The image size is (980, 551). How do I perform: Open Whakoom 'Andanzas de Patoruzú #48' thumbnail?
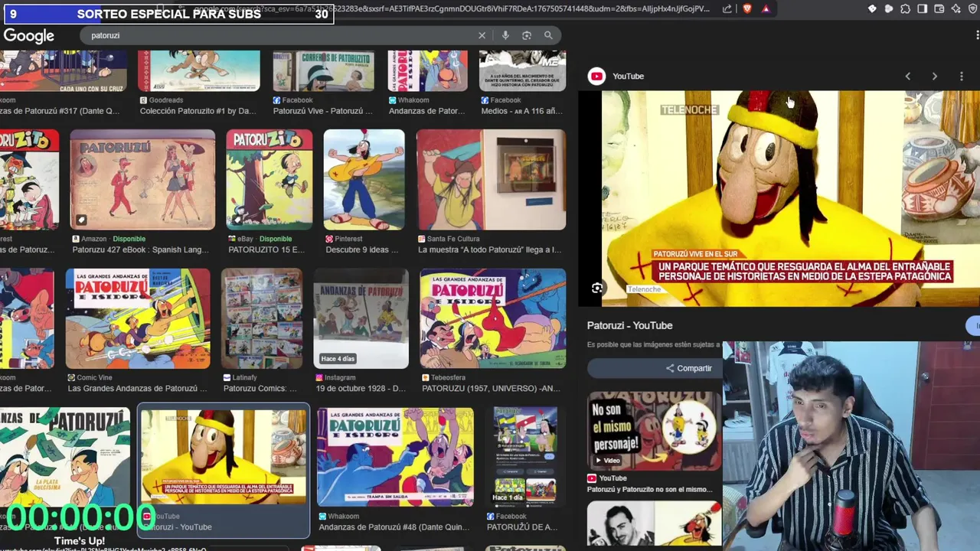click(395, 457)
